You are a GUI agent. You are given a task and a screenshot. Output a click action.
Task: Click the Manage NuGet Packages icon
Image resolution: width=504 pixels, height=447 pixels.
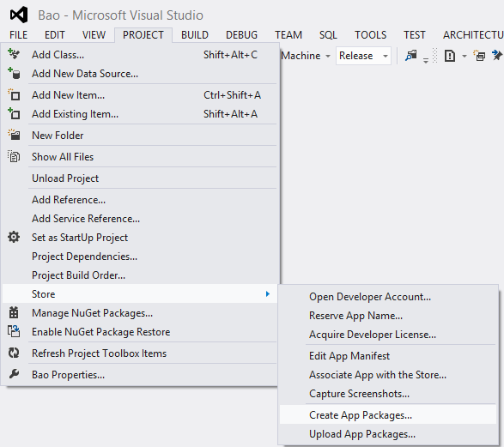coord(14,312)
